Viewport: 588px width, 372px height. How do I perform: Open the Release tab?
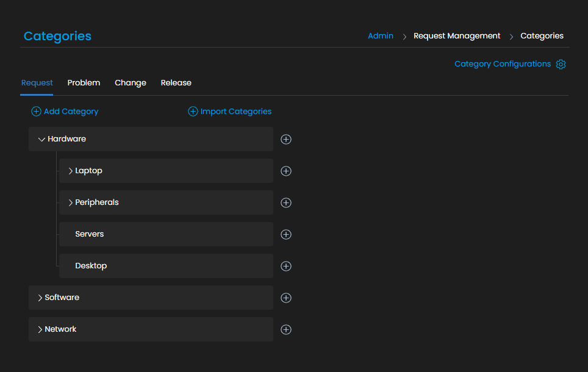click(176, 83)
